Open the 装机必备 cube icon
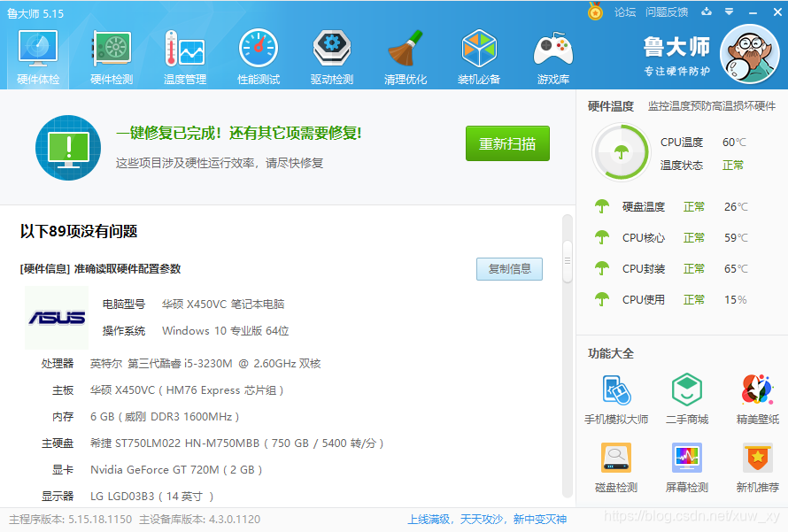Image resolution: width=788 pixels, height=532 pixels. 479,57
